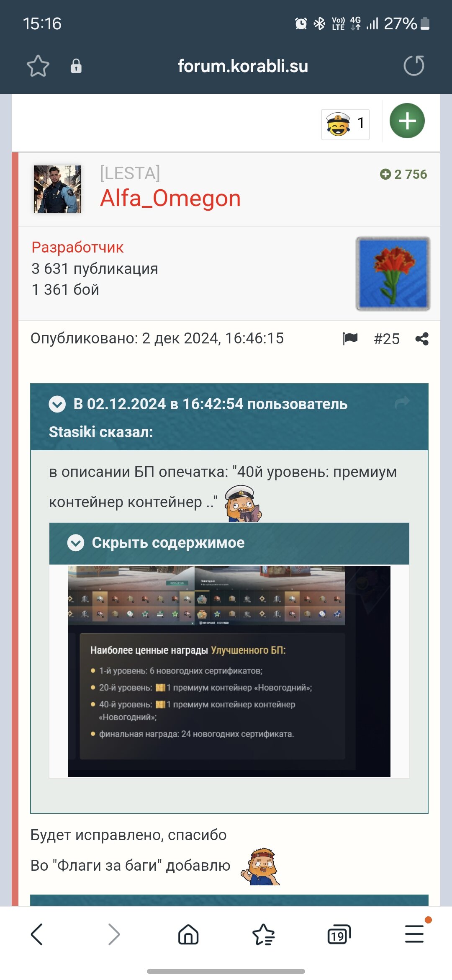Open the red carnation badge image
This screenshot has width=452, height=980.
pos(393,273)
